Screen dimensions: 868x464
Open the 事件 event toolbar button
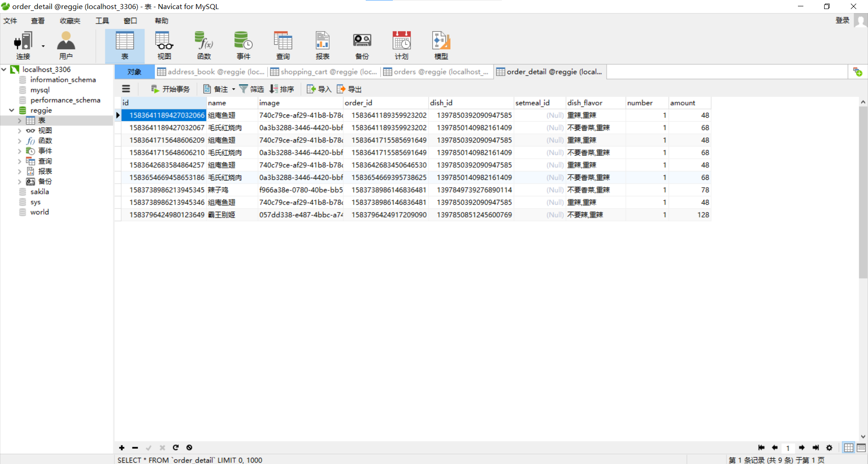[x=243, y=46]
